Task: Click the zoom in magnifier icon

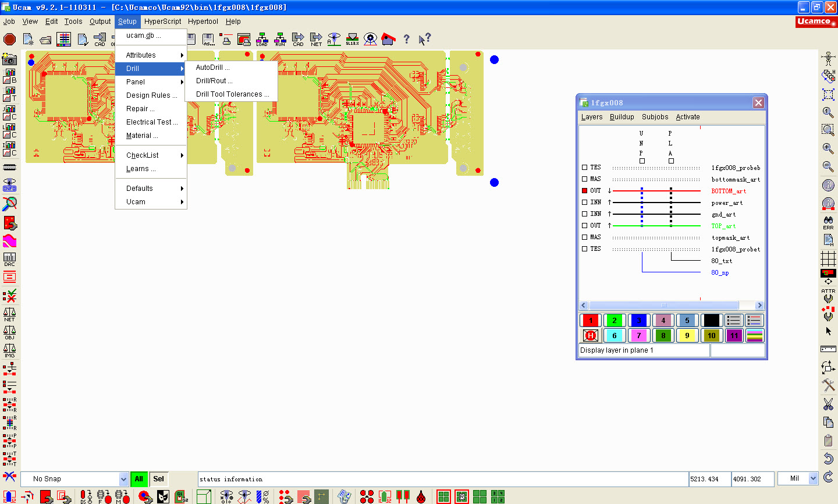Action: click(x=828, y=148)
